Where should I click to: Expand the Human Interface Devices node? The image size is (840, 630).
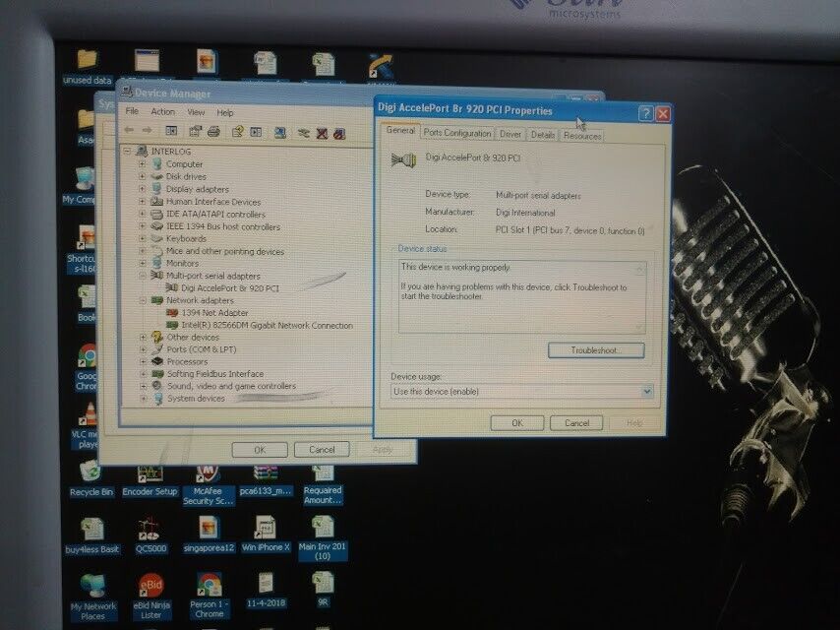point(142,201)
